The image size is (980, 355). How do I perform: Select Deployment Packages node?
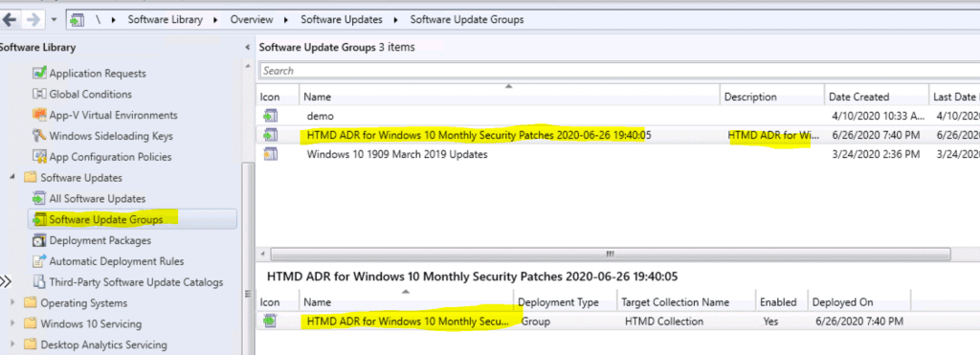click(x=100, y=240)
